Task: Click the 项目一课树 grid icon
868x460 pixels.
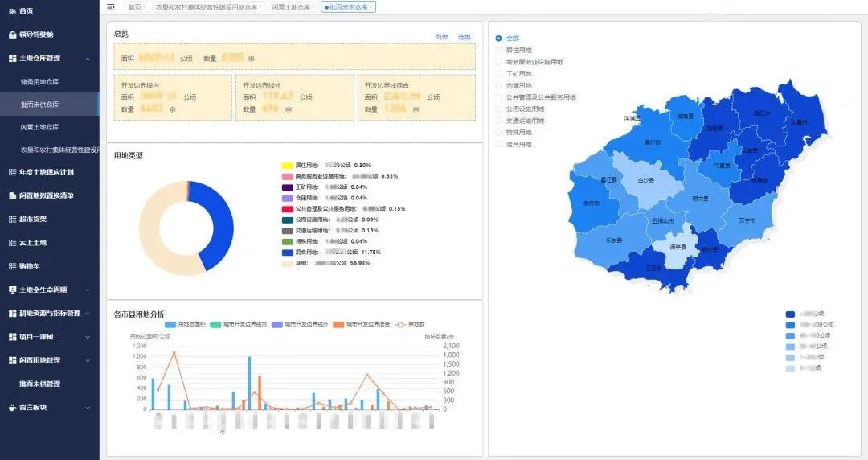Action: (x=12, y=337)
